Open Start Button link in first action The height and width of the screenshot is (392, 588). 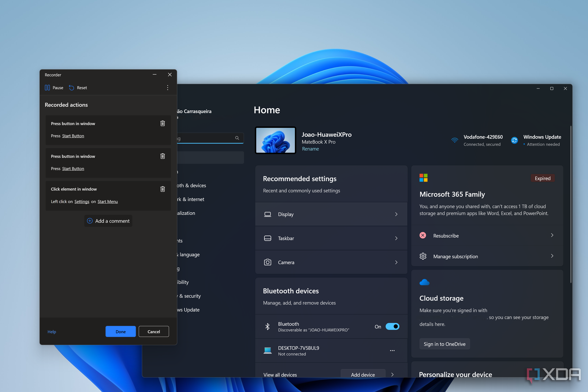pos(73,136)
